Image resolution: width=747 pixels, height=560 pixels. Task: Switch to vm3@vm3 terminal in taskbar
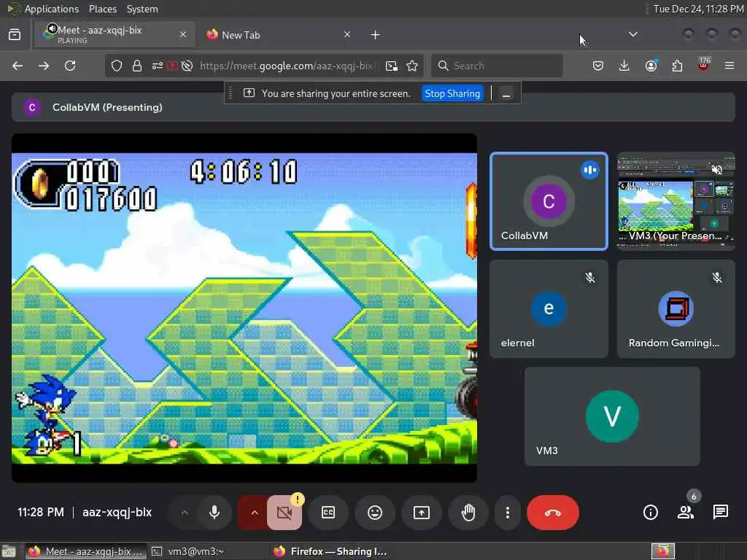(x=187, y=551)
